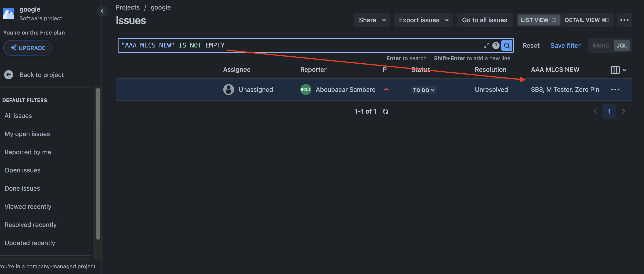This screenshot has height=274, width=644.
Task: Go to the previous results page
Action: [x=595, y=111]
